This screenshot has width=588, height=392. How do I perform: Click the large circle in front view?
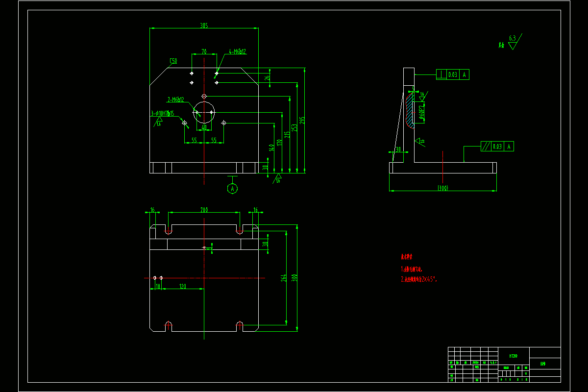[204, 112]
